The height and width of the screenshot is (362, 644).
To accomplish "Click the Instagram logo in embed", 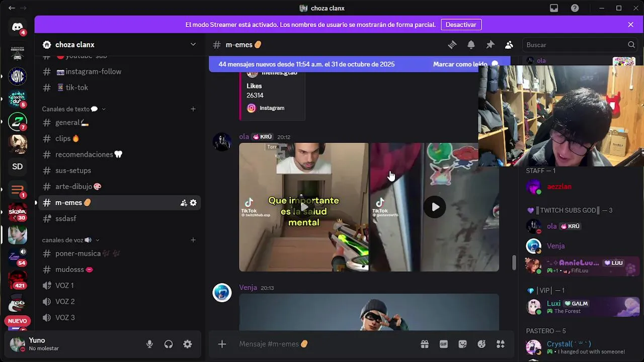I will pos(251,108).
